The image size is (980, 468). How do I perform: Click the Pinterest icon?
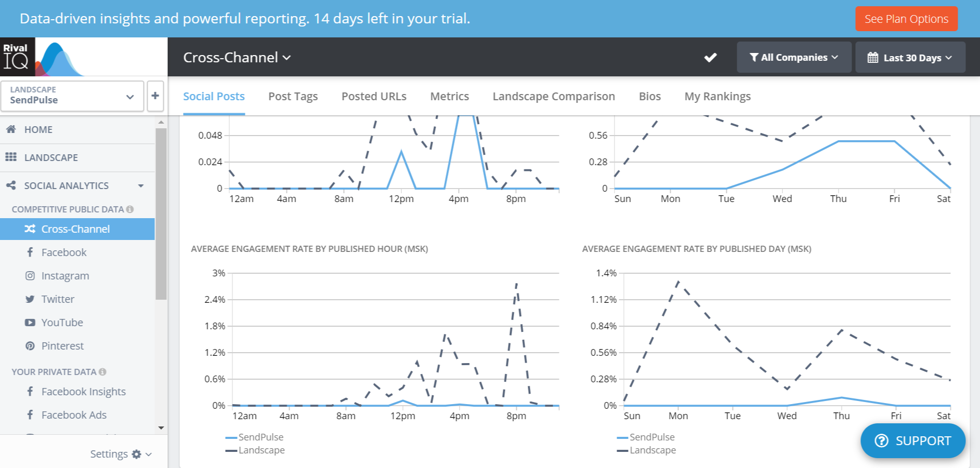point(30,346)
